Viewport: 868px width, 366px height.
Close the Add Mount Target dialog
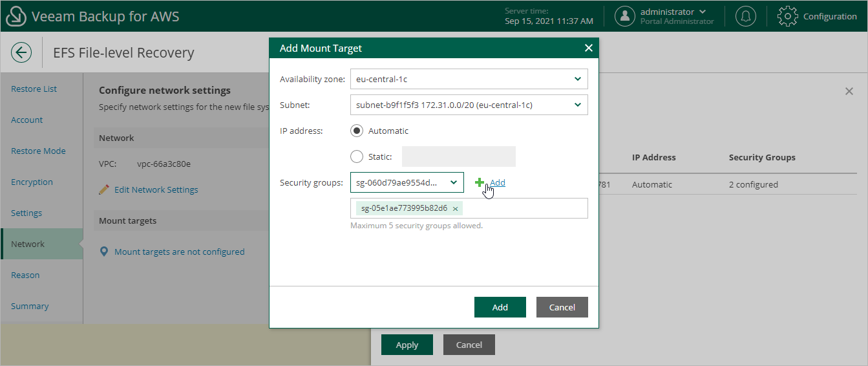pos(588,48)
